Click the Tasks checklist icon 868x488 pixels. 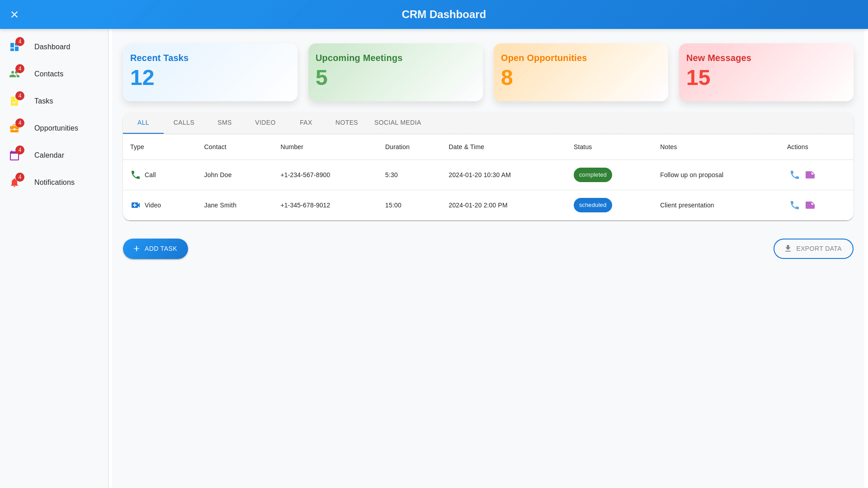(x=14, y=101)
